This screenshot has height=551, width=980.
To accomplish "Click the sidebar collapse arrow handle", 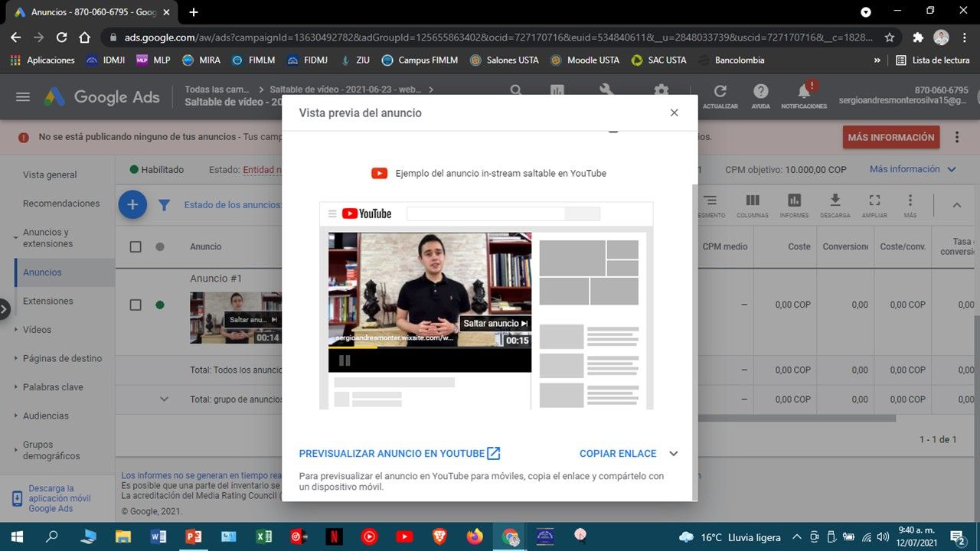I will click(4, 309).
